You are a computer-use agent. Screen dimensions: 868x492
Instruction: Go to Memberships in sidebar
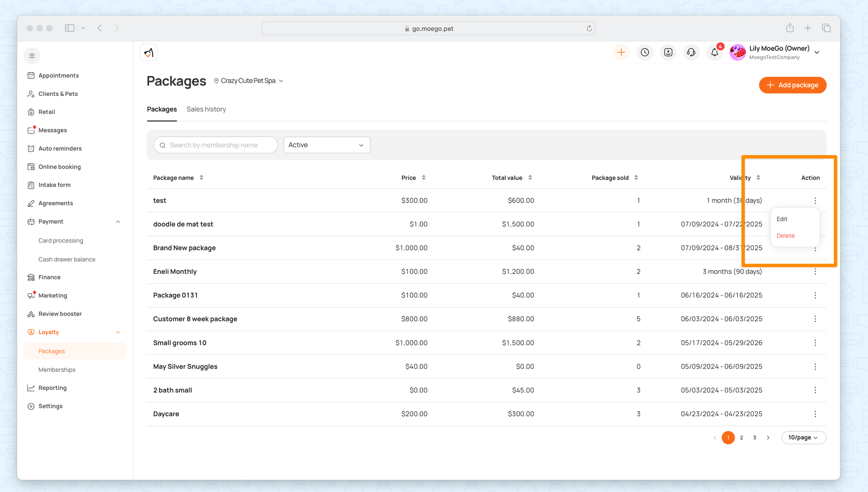click(x=57, y=370)
